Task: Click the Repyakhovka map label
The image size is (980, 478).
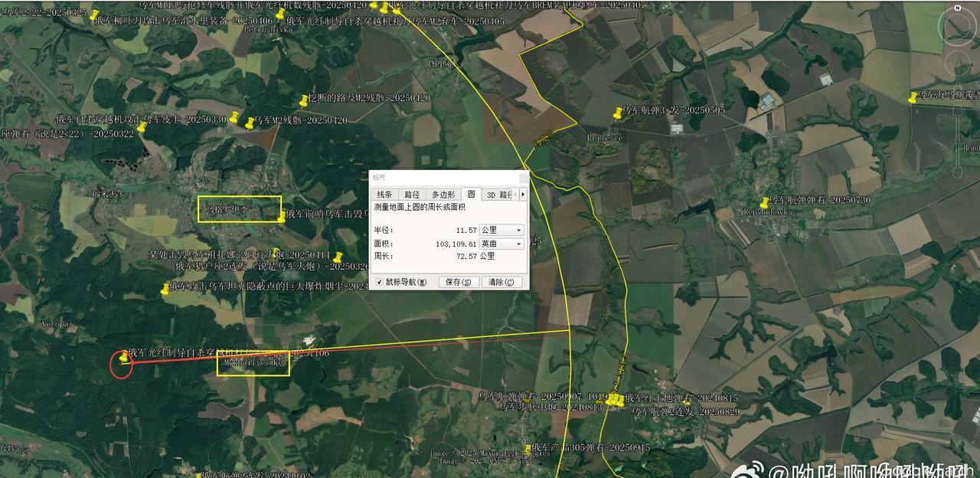Action: point(766,212)
